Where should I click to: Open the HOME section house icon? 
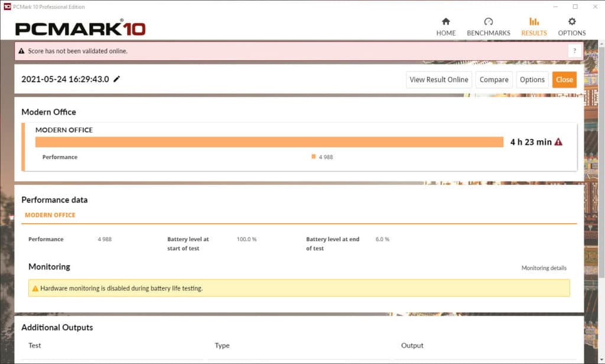pyautogui.click(x=445, y=21)
